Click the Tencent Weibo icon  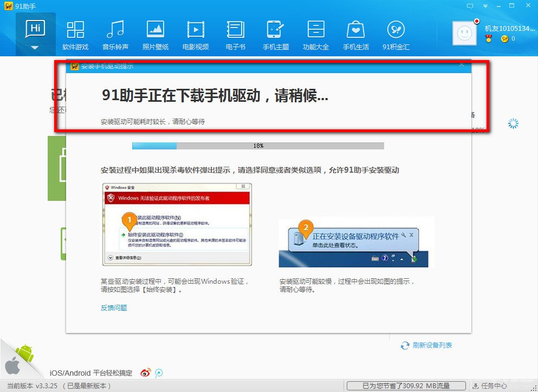(x=159, y=373)
